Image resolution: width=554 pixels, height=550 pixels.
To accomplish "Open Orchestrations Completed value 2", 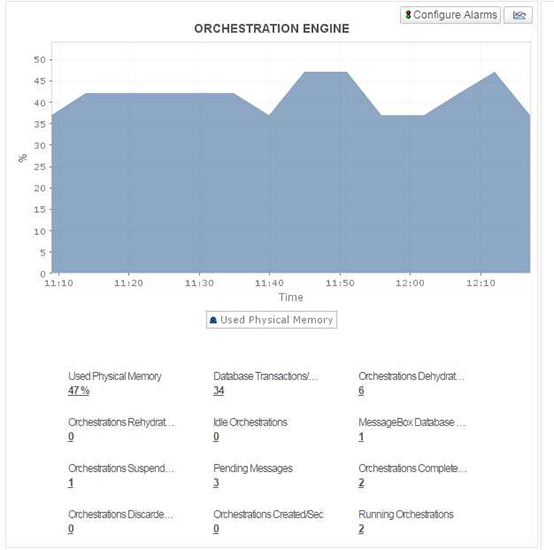I will [x=361, y=483].
